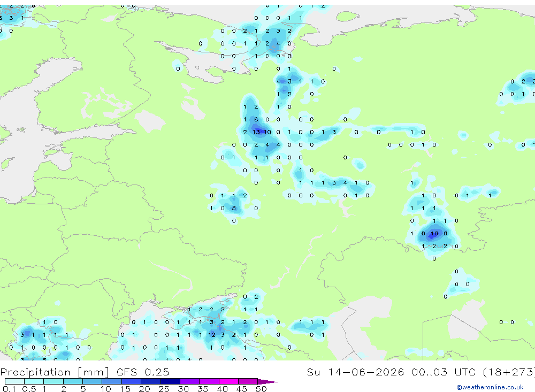Click the '(18+273)' forecast run text

(508, 372)
